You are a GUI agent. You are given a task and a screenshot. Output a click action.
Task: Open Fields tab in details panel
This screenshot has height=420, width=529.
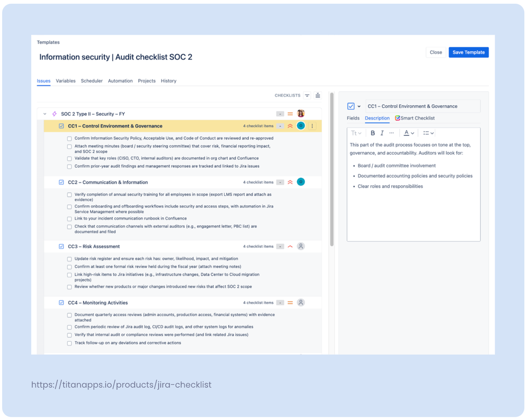tap(353, 118)
